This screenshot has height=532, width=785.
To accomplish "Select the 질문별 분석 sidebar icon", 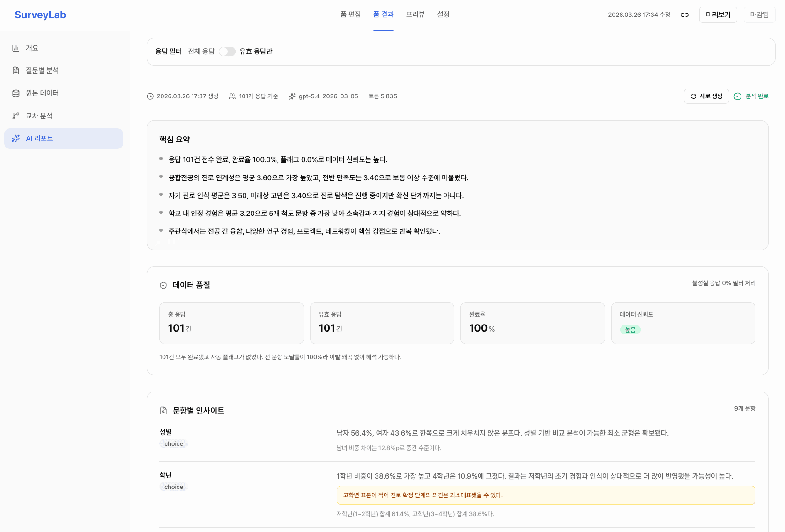I will pyautogui.click(x=15, y=70).
